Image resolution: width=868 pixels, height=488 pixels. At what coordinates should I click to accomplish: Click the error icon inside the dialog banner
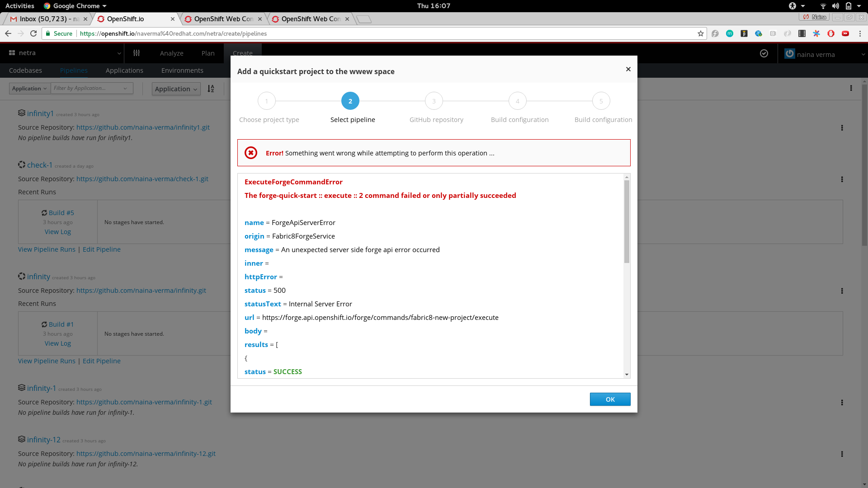251,153
